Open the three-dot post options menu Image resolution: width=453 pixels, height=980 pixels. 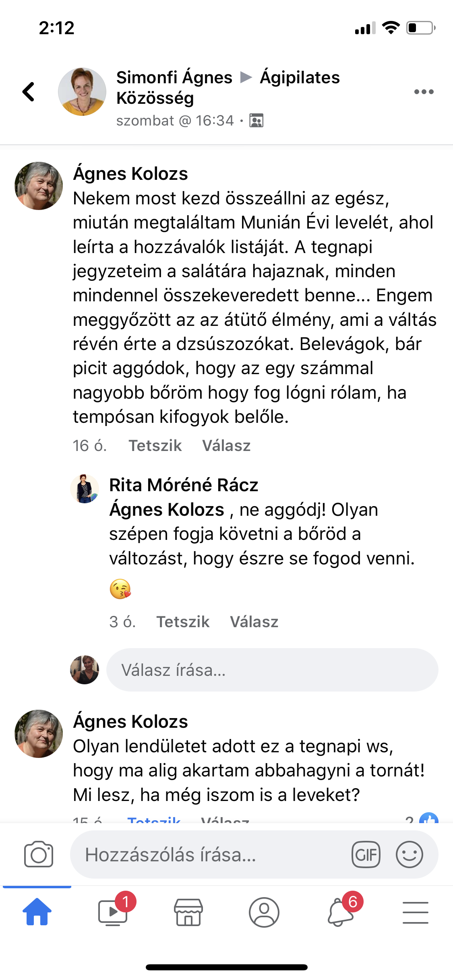[x=424, y=92]
